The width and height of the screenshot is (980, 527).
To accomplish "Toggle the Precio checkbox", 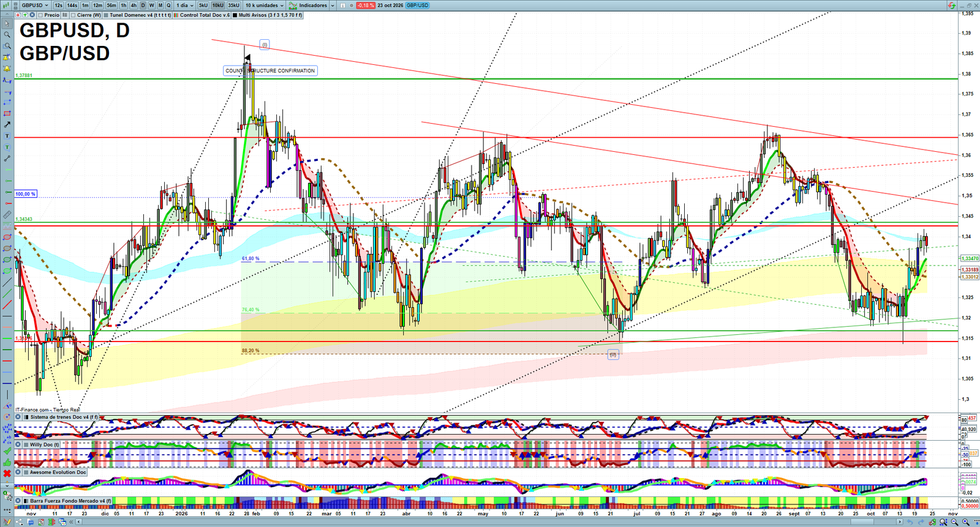I will 40,15.
